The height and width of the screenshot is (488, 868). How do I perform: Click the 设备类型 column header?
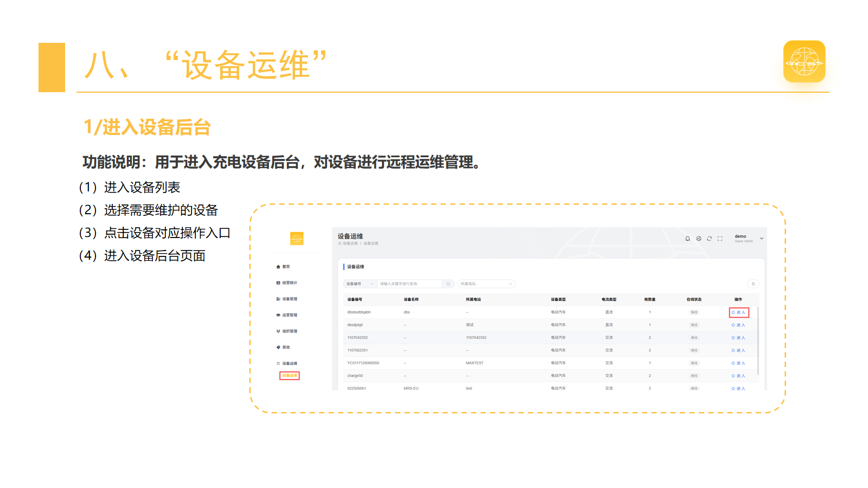558,299
